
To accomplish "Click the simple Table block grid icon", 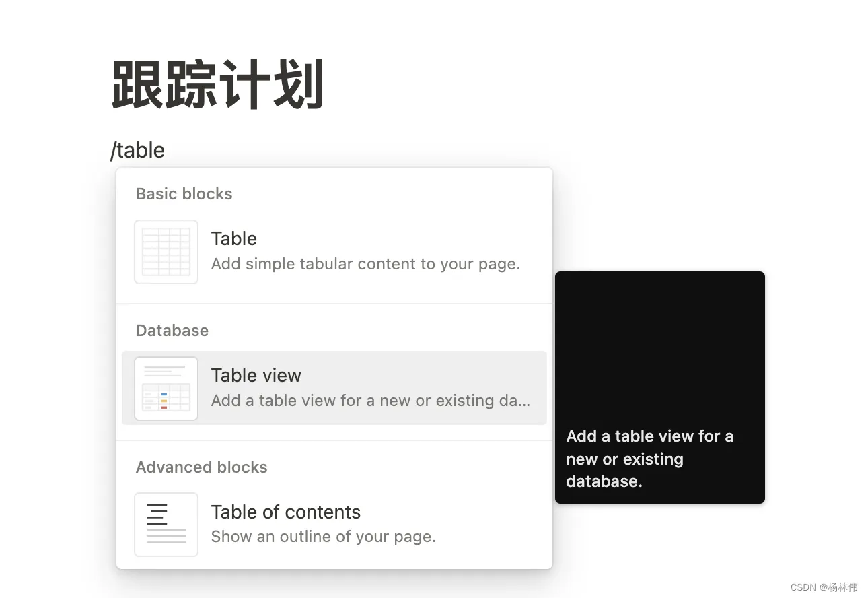I will coord(166,252).
